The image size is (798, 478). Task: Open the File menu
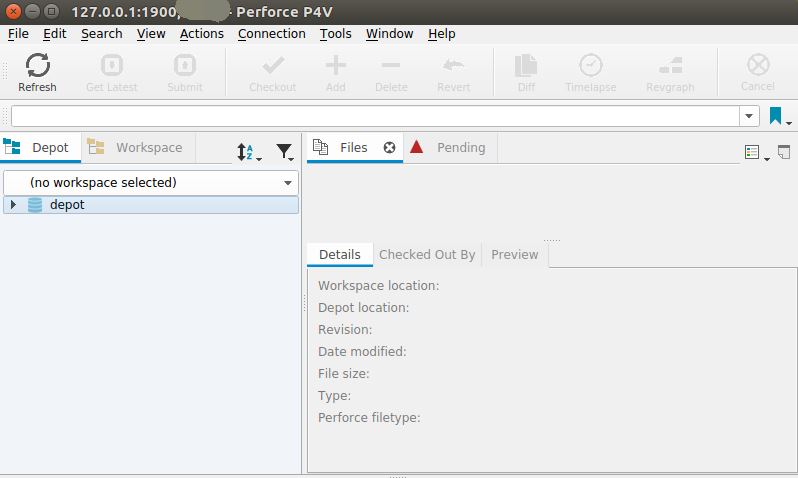18,34
